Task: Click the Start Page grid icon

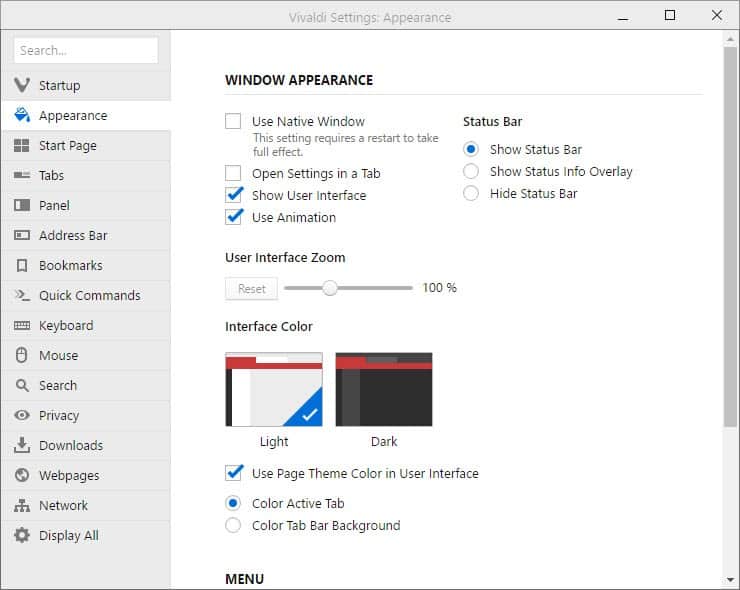Action: 21,145
